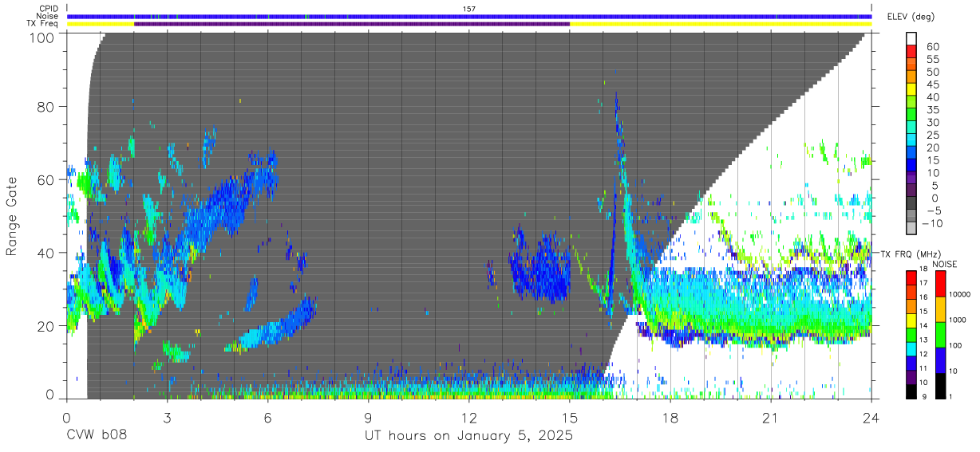Click the Range Gate y-axis label

[x=13, y=217]
